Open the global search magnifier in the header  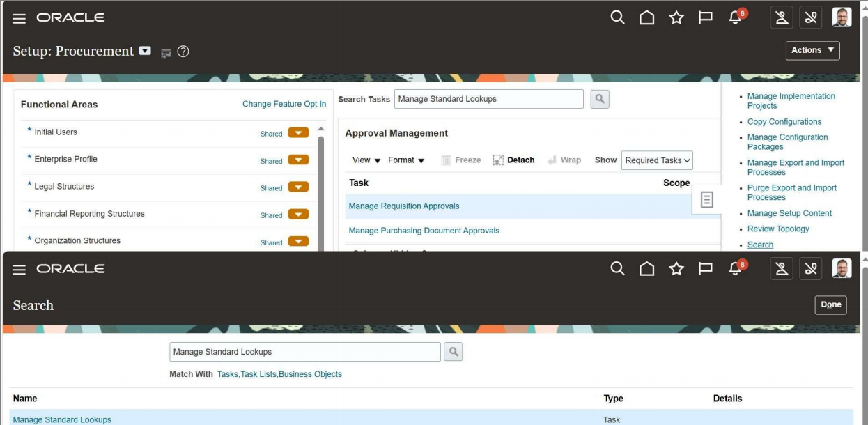[x=617, y=16]
